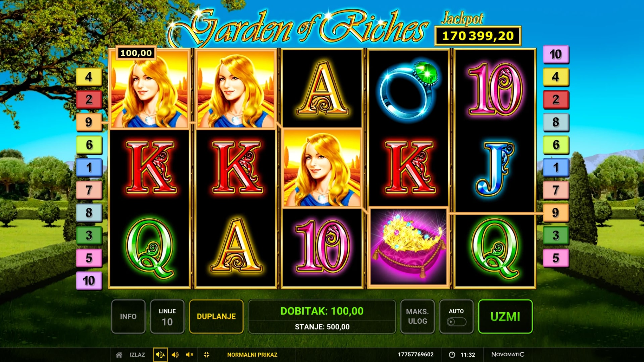The width and height of the screenshot is (644, 362).
Task: Click the clock icon in status bar
Action: point(452,355)
